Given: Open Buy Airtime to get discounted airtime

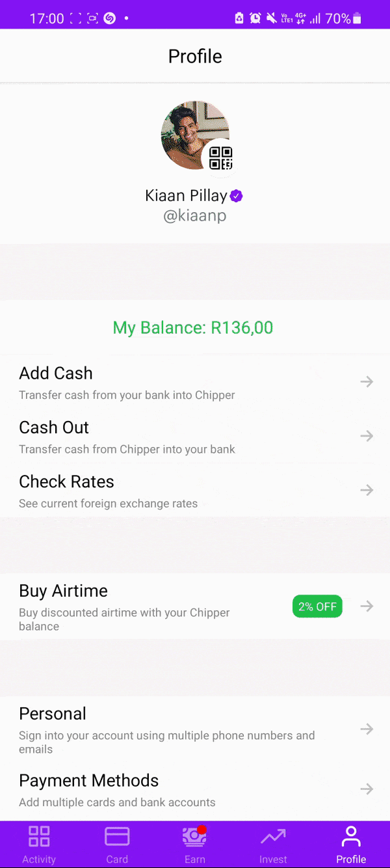Looking at the screenshot, I should pyautogui.click(x=63, y=591).
